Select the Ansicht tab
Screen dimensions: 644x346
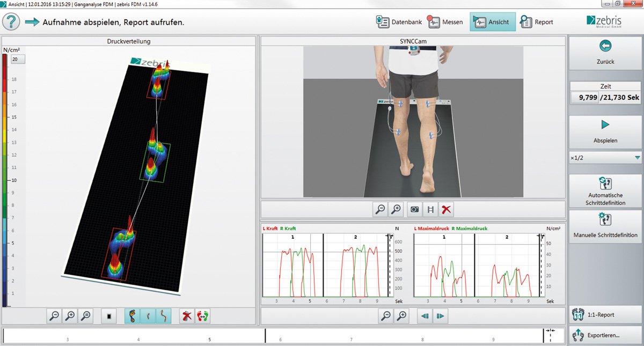pos(493,22)
